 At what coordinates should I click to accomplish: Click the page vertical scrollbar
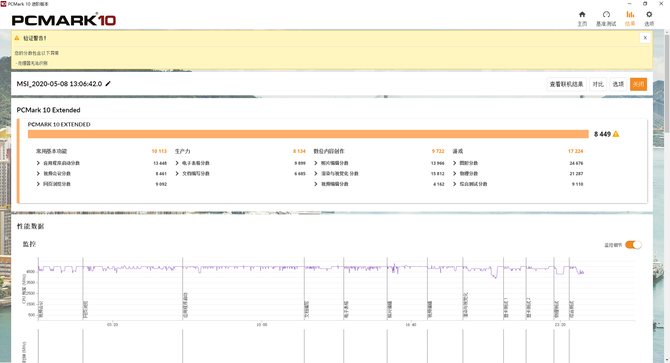click(x=667, y=83)
